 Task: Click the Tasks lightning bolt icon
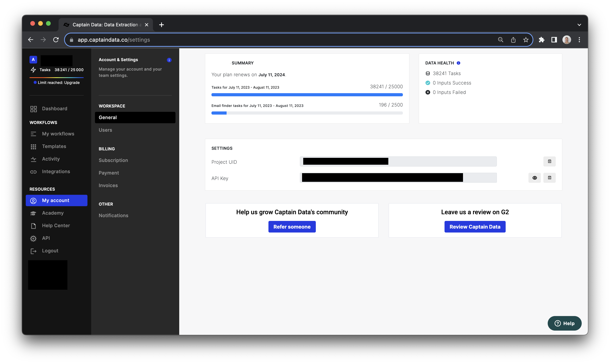[33, 70]
